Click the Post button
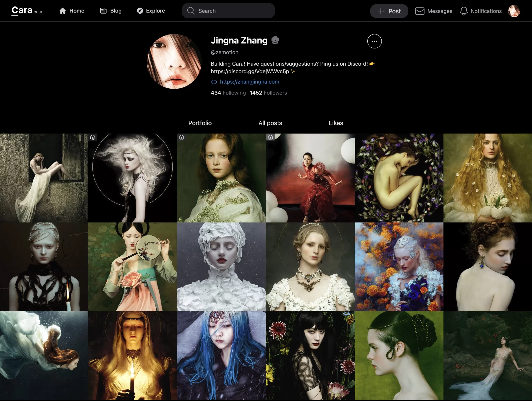 [389, 11]
